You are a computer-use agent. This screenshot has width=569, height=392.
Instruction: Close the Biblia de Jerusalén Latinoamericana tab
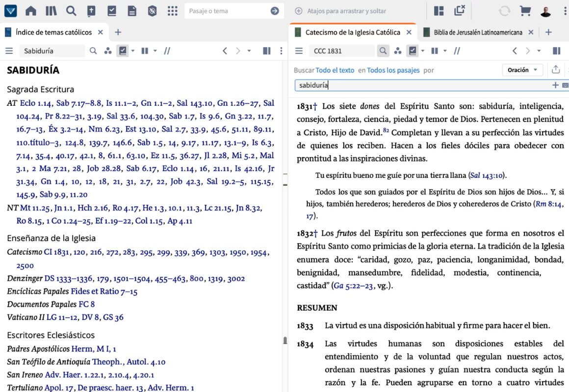pos(531,32)
